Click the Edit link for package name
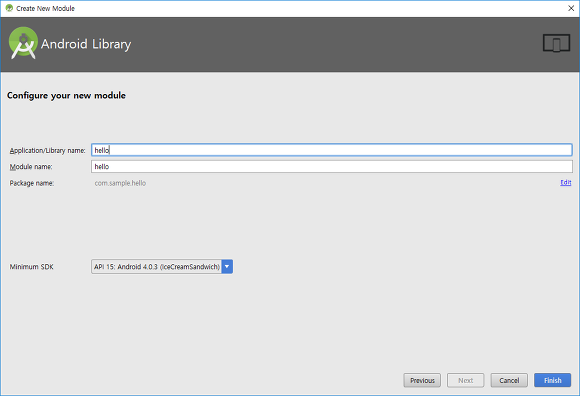The width and height of the screenshot is (580, 396). (566, 183)
